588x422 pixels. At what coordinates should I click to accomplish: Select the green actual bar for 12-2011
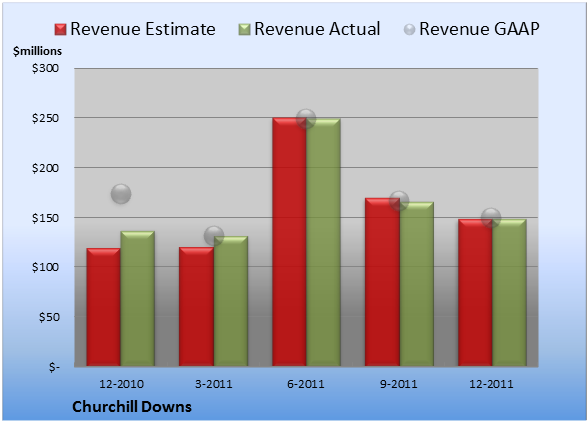509,293
